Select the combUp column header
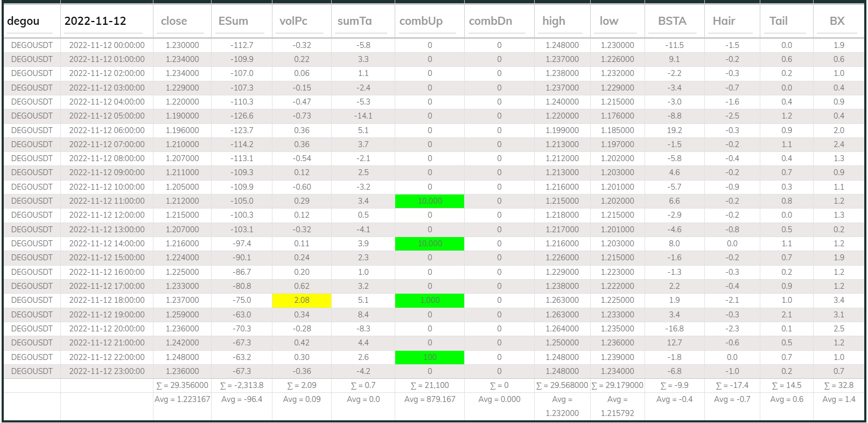The height and width of the screenshot is (423, 868). (429, 22)
